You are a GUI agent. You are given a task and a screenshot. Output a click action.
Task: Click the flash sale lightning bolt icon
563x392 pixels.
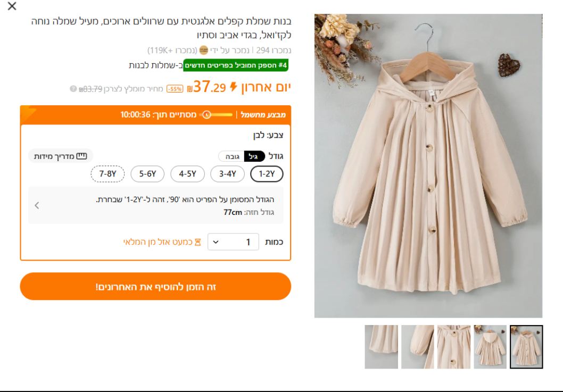tap(233, 87)
